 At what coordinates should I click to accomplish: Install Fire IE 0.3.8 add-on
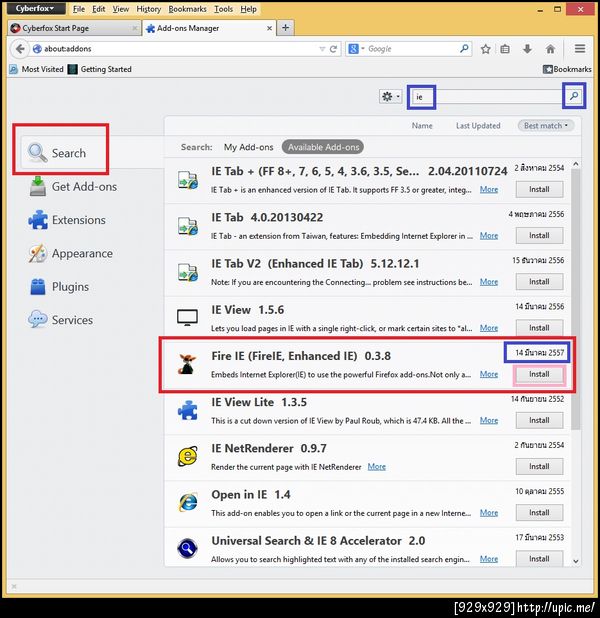539,374
